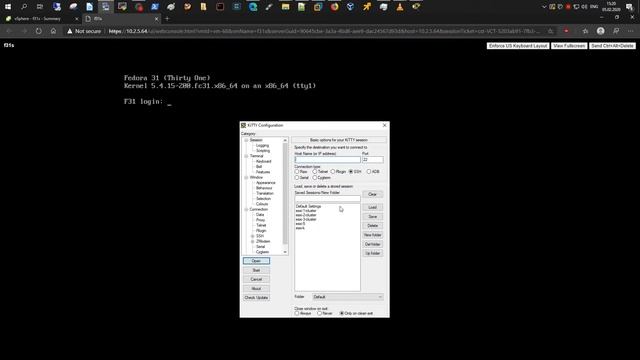Focus the Host Name input field

point(327,160)
